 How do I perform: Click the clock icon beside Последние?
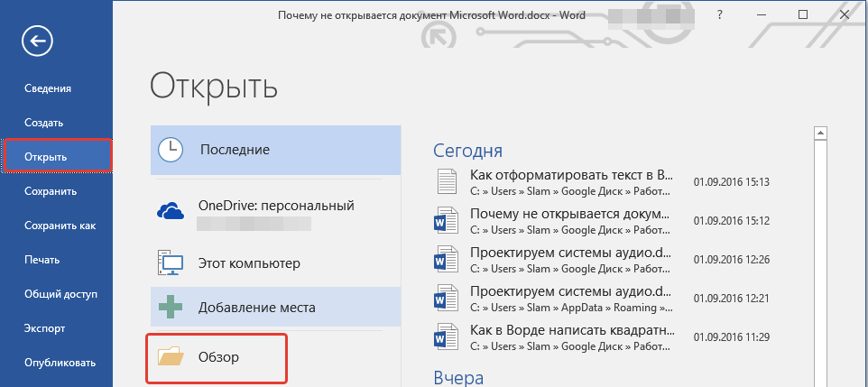(171, 150)
